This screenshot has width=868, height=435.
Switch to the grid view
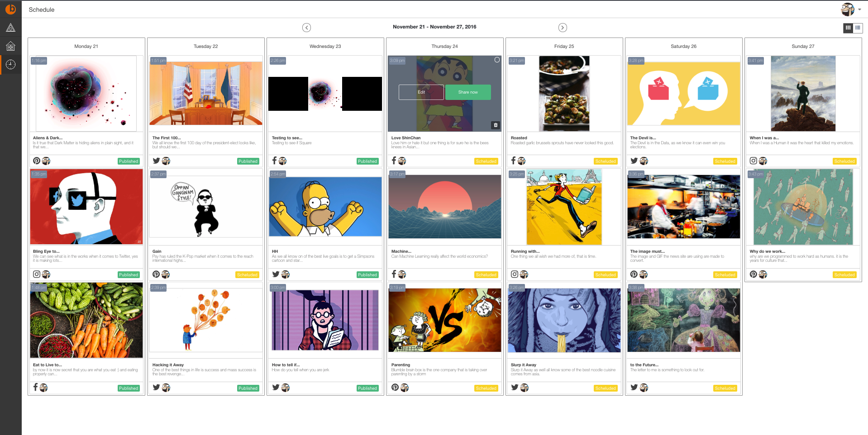pos(848,28)
